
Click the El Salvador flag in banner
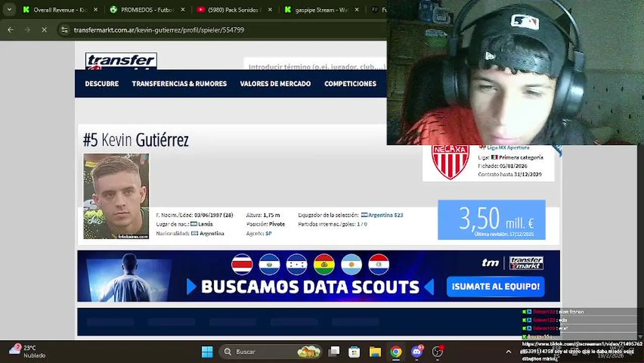tap(269, 264)
